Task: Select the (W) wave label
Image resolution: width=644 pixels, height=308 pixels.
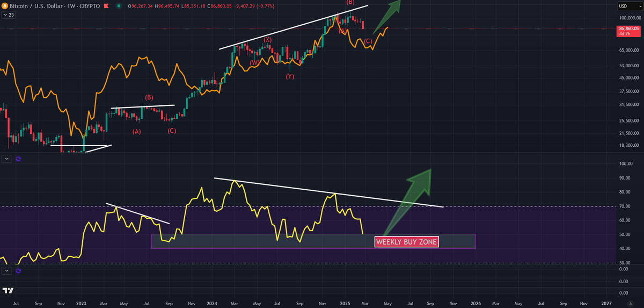Action: [x=254, y=63]
